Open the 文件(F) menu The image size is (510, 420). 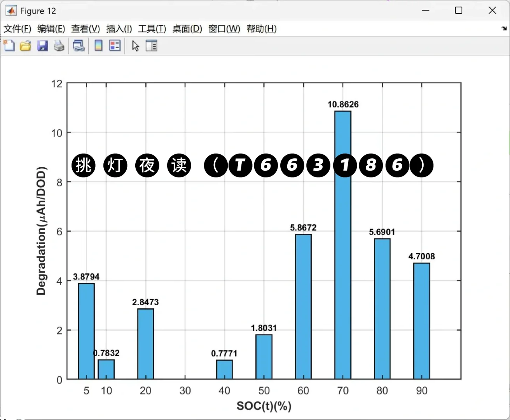click(17, 29)
